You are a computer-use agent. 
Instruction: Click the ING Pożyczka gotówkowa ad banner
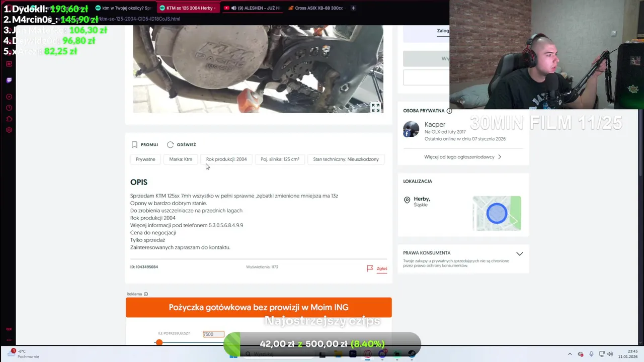(x=259, y=307)
